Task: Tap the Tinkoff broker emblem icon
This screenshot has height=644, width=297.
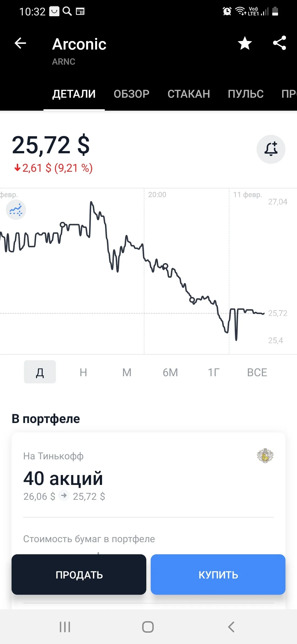Action: 265,456
